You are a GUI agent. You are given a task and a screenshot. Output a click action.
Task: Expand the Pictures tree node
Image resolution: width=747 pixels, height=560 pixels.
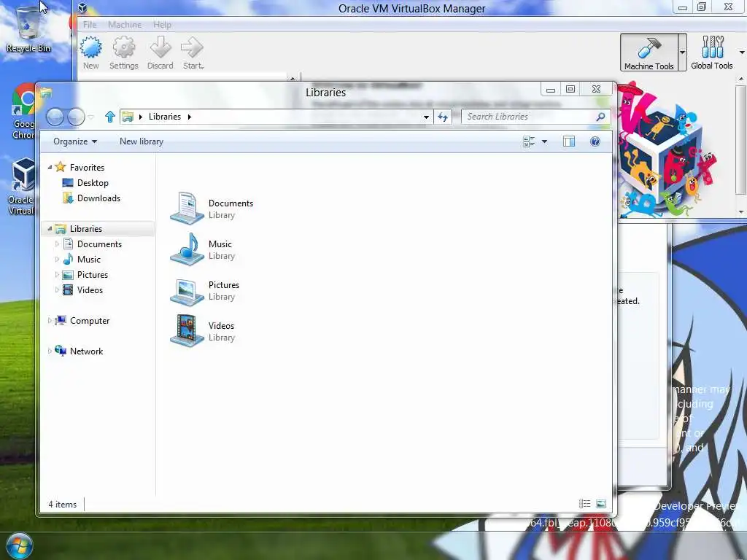[x=57, y=275]
